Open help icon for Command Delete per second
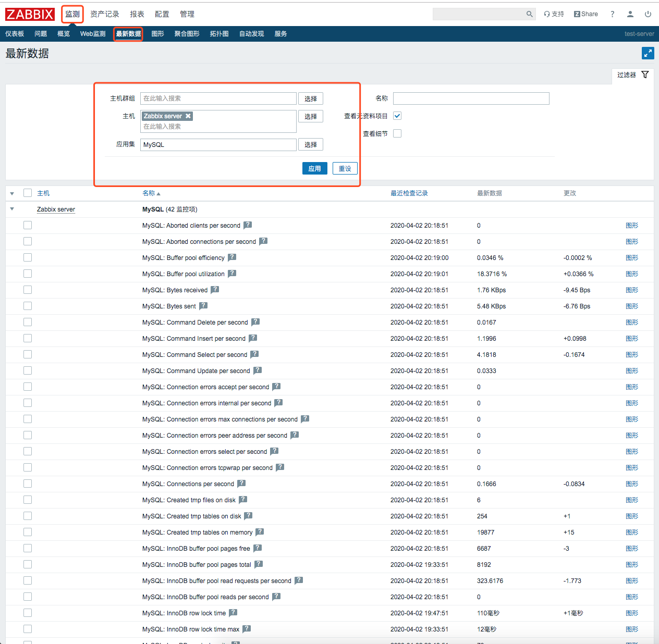Image resolution: width=659 pixels, height=644 pixels. click(x=255, y=322)
